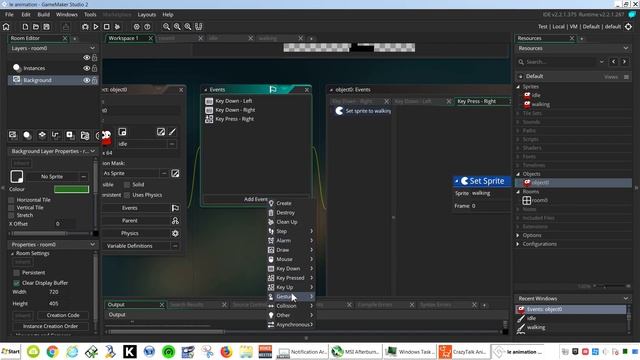Open Collision event submenu
The image size is (640, 360).
click(291, 305)
